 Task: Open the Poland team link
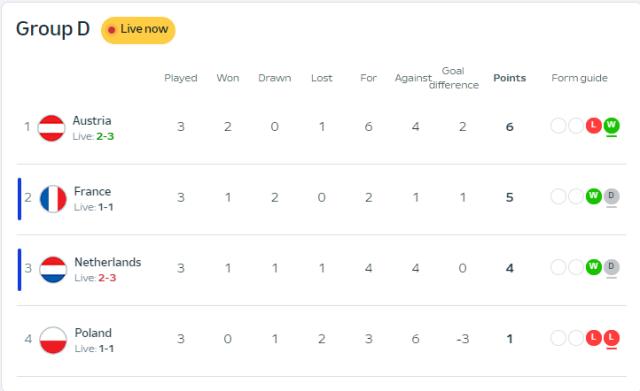(x=93, y=333)
